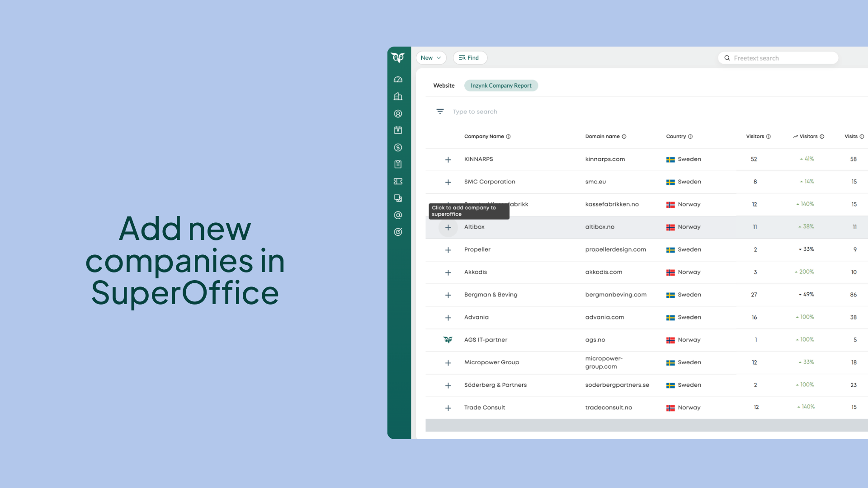The width and height of the screenshot is (868, 488).
Task: Sort by the Visits column header
Action: coord(851,136)
